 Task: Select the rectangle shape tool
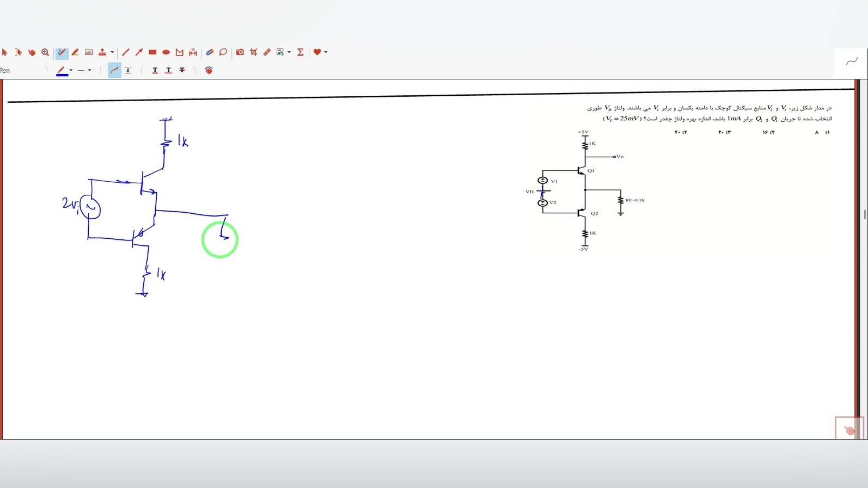pyautogui.click(x=152, y=52)
